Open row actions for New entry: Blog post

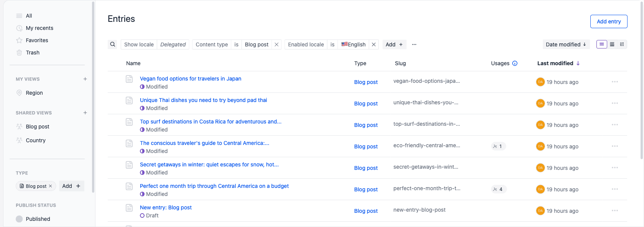[x=615, y=211]
